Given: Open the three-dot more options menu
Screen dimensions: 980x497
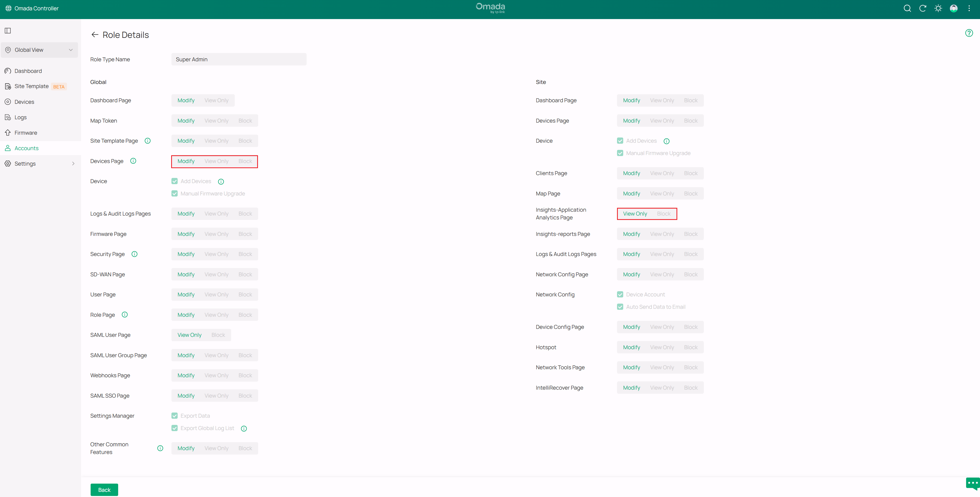Looking at the screenshot, I should (x=969, y=8).
